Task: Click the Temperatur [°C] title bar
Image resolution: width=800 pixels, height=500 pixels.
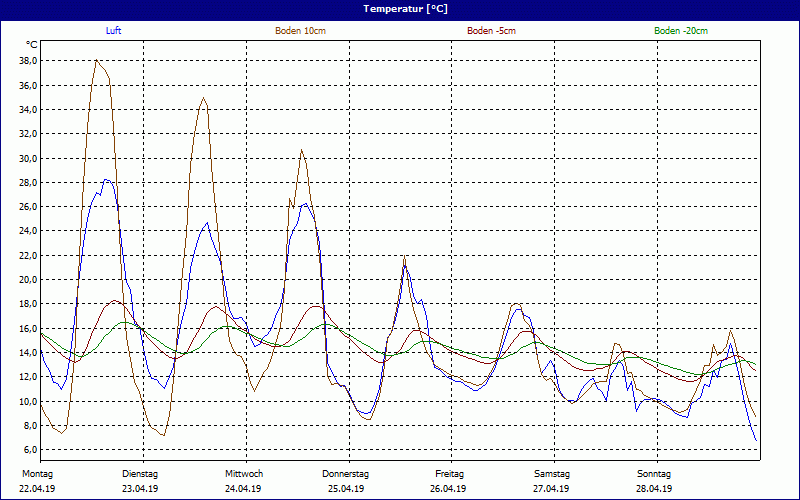Action: click(x=400, y=8)
